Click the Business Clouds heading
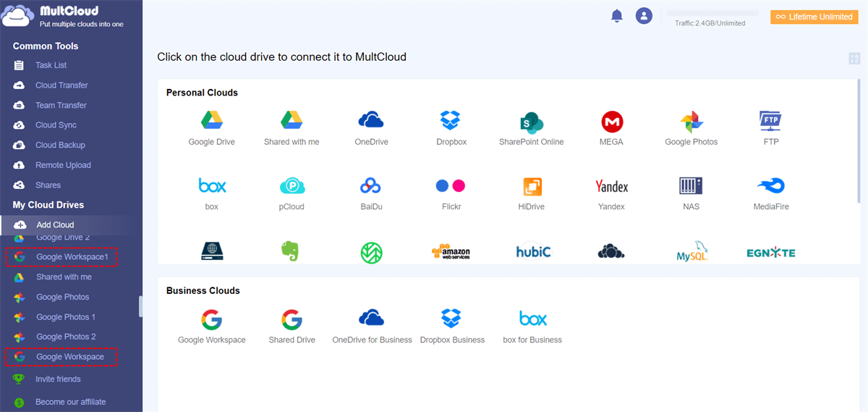868x412 pixels. pyautogui.click(x=203, y=290)
